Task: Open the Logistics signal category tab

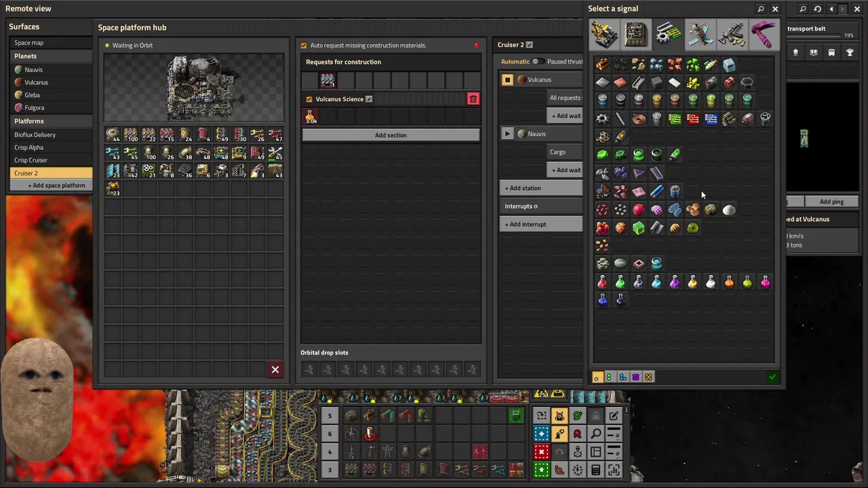Action: [x=604, y=34]
